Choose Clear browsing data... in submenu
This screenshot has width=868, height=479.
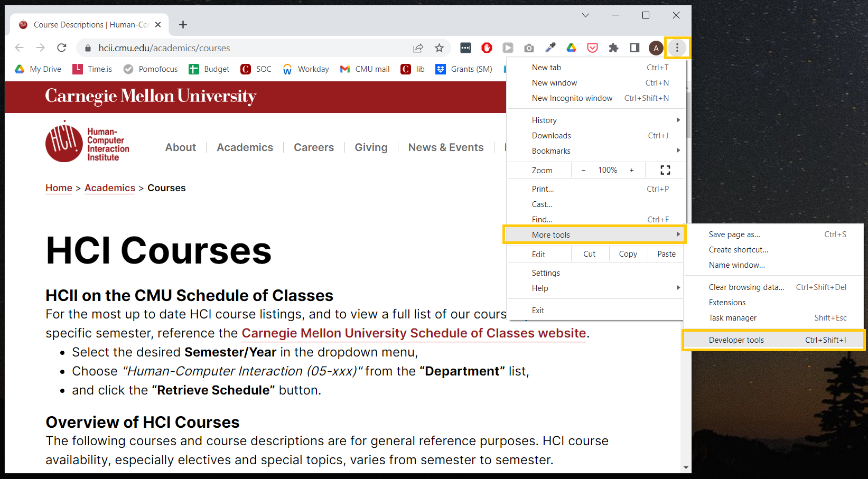tap(774, 287)
